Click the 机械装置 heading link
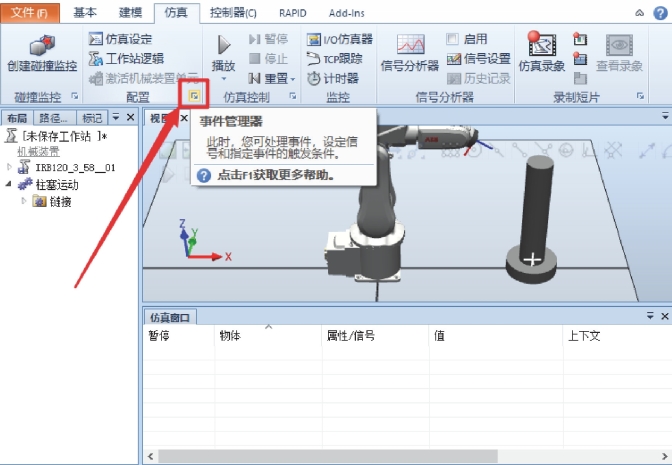 [38, 152]
